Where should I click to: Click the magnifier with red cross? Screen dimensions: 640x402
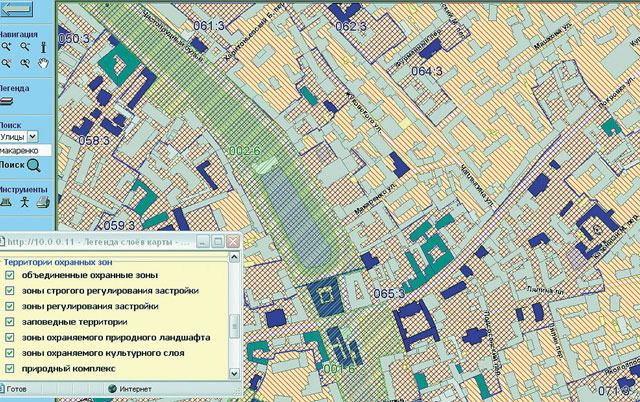tap(6, 63)
